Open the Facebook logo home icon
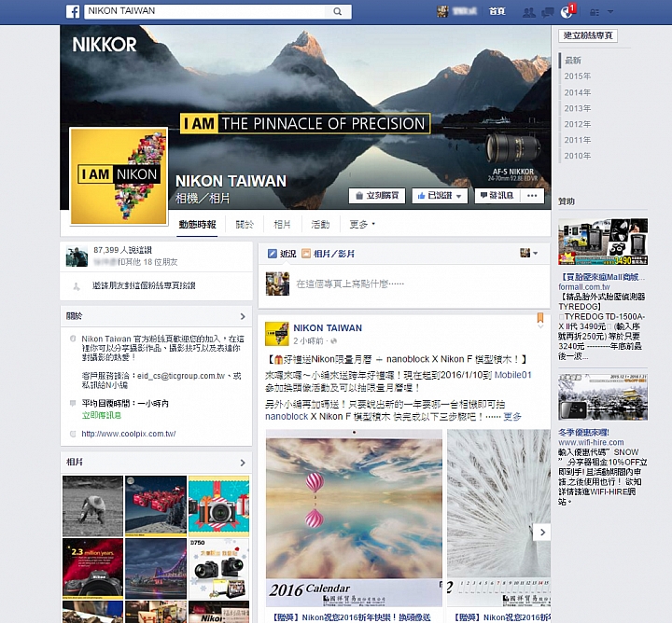Viewport: 672px width, 623px height. 73,11
